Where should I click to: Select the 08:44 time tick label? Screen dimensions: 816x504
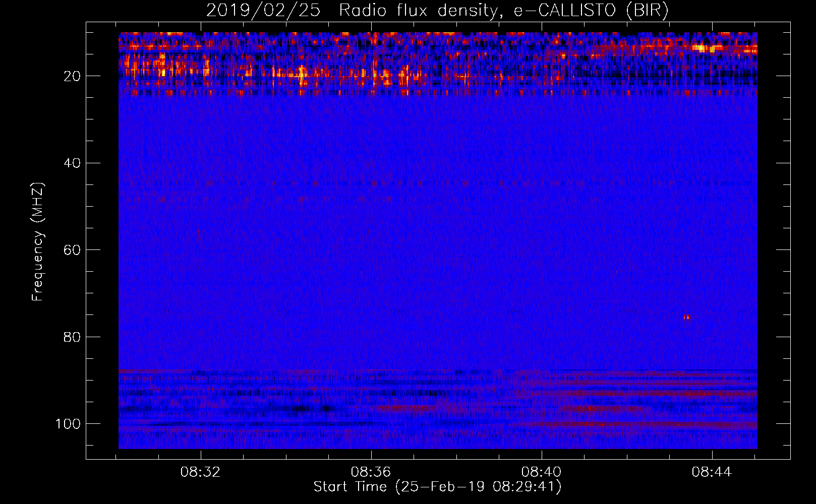tap(712, 472)
